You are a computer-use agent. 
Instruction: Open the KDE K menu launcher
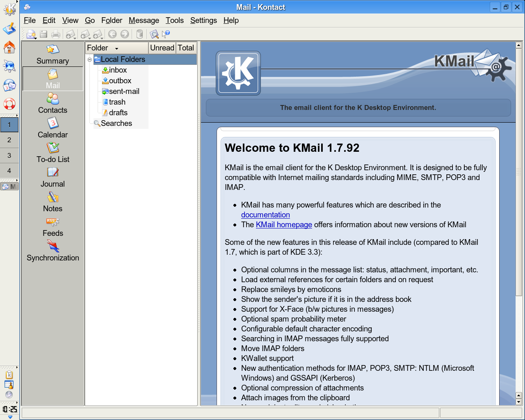9,9
